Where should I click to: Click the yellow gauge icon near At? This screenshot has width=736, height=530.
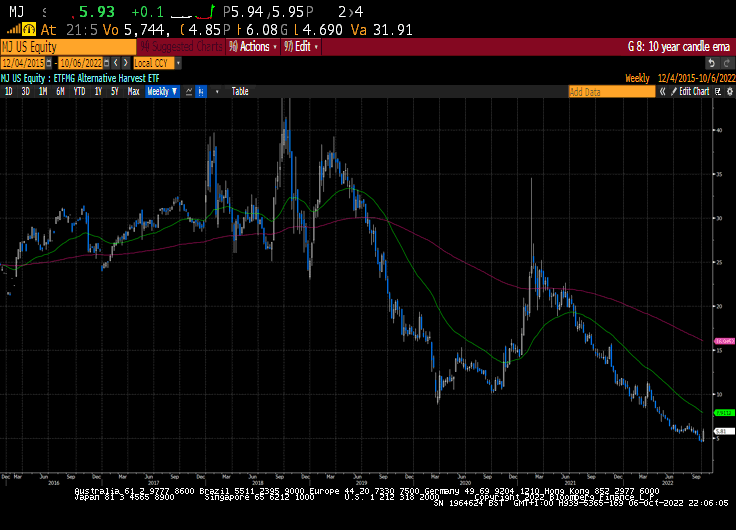pyautogui.click(x=29, y=30)
